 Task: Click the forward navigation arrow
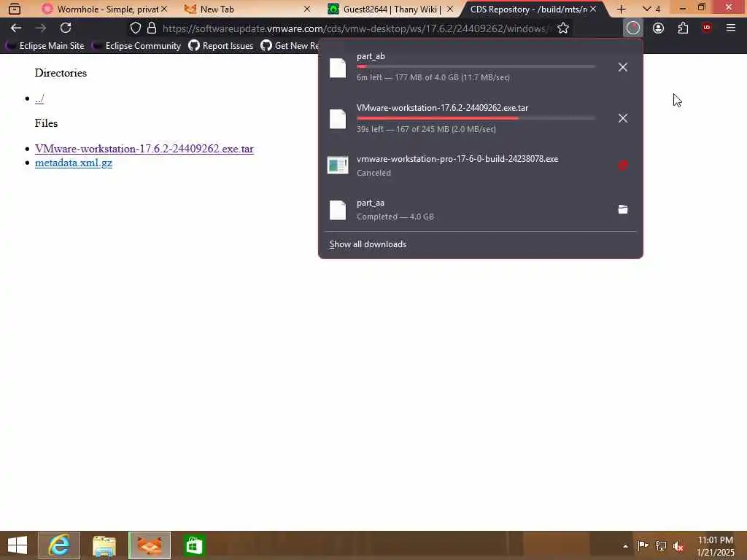click(41, 28)
